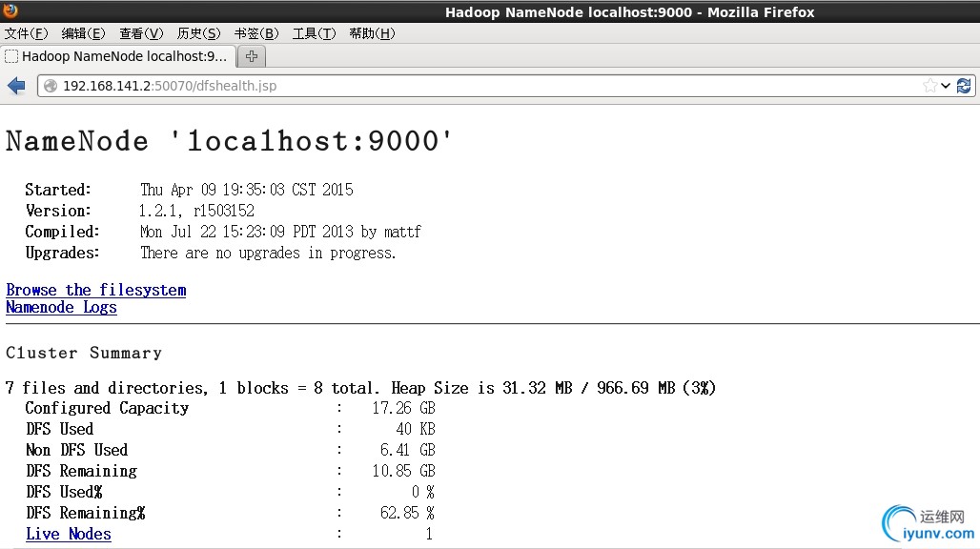Reload the page with refresh icon

[x=964, y=86]
